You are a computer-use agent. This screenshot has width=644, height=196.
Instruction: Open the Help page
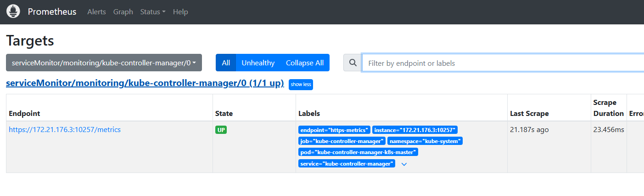pyautogui.click(x=180, y=12)
